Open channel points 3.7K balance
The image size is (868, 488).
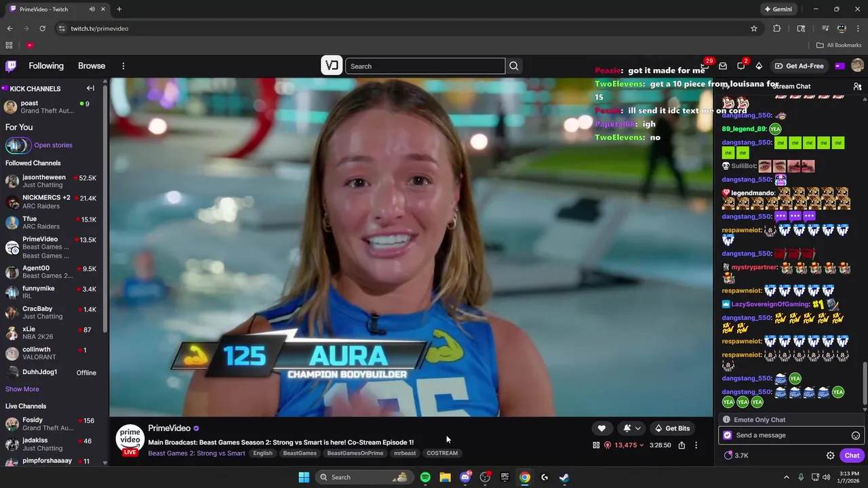pyautogui.click(x=736, y=455)
